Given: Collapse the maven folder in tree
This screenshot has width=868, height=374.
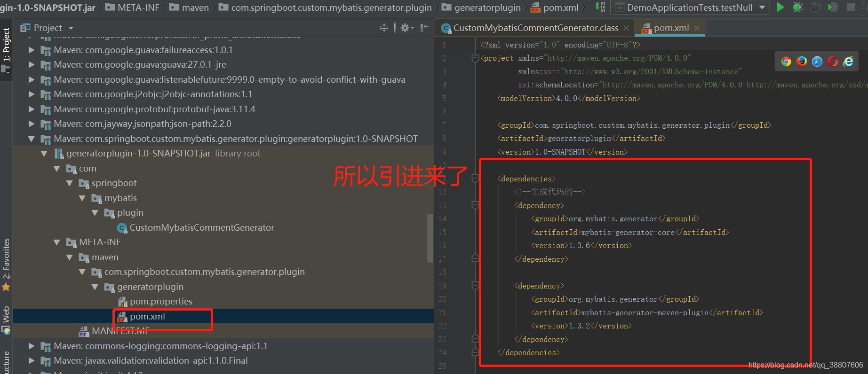Looking at the screenshot, I should point(69,257).
